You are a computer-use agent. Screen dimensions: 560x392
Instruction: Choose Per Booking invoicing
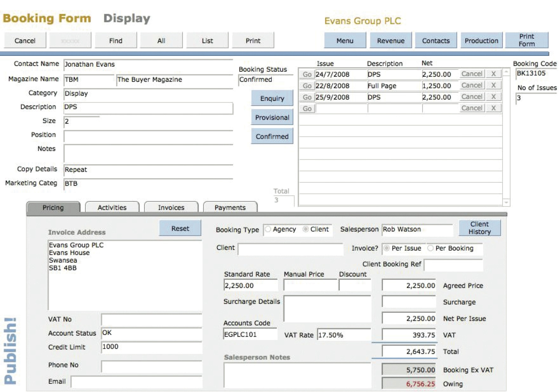[x=430, y=248]
